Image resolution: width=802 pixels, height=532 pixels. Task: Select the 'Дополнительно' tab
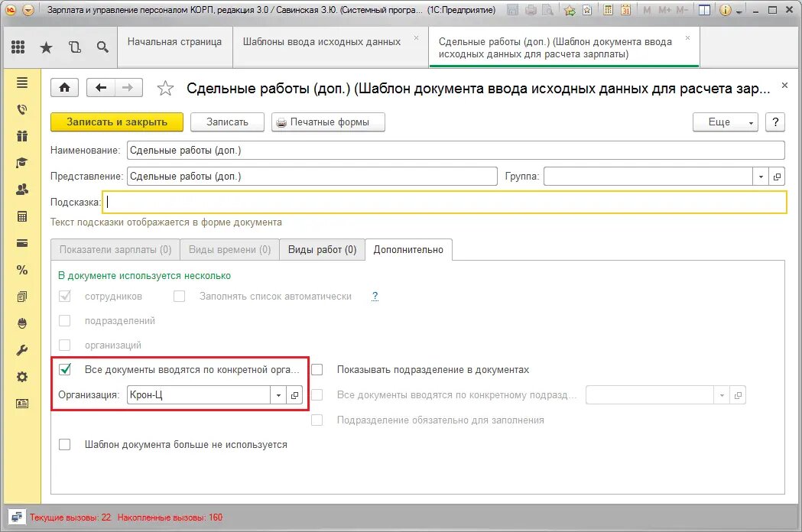click(408, 250)
